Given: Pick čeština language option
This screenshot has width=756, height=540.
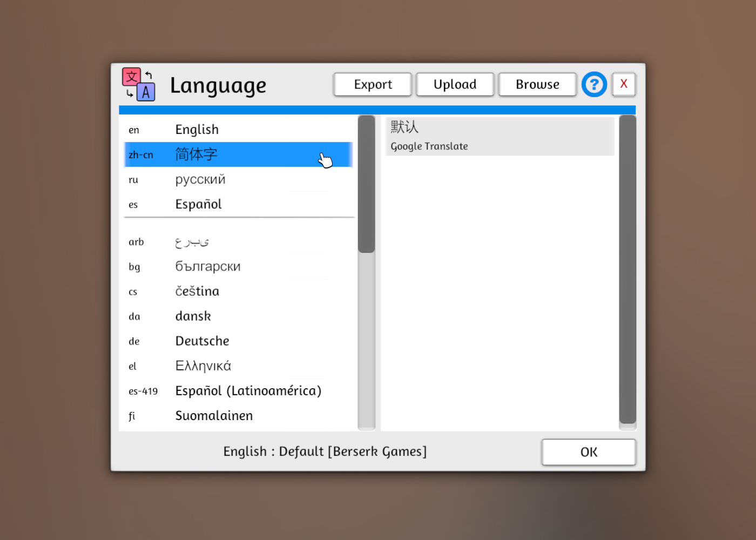Looking at the screenshot, I should pos(238,292).
